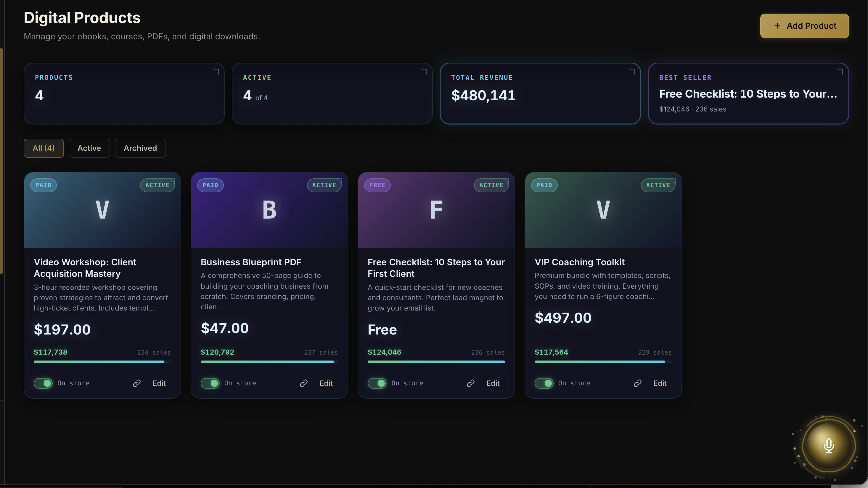Screen dimensions: 868x488
Task: Click the ACTIVE badge on VIP Coaching Toolkit
Action: [x=658, y=185]
